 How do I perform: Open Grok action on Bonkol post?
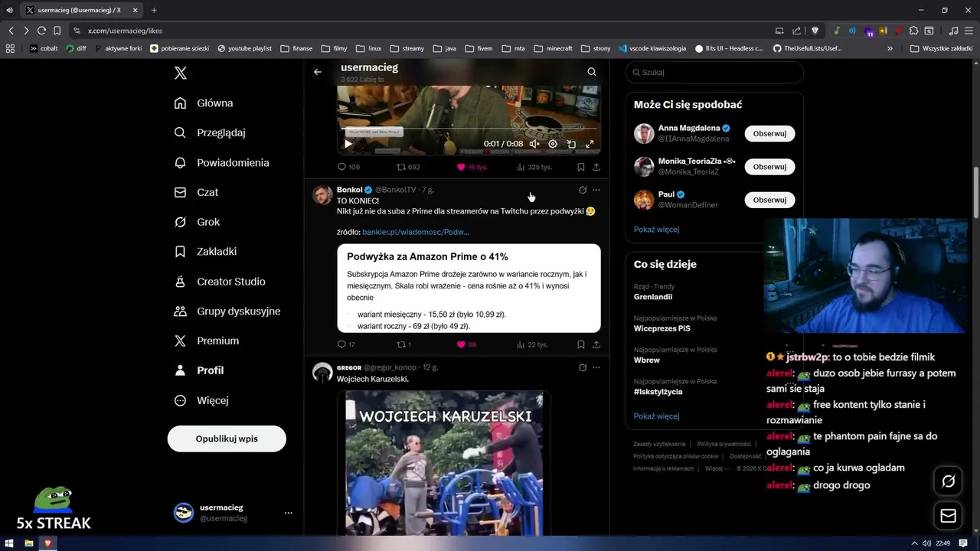pyautogui.click(x=582, y=190)
